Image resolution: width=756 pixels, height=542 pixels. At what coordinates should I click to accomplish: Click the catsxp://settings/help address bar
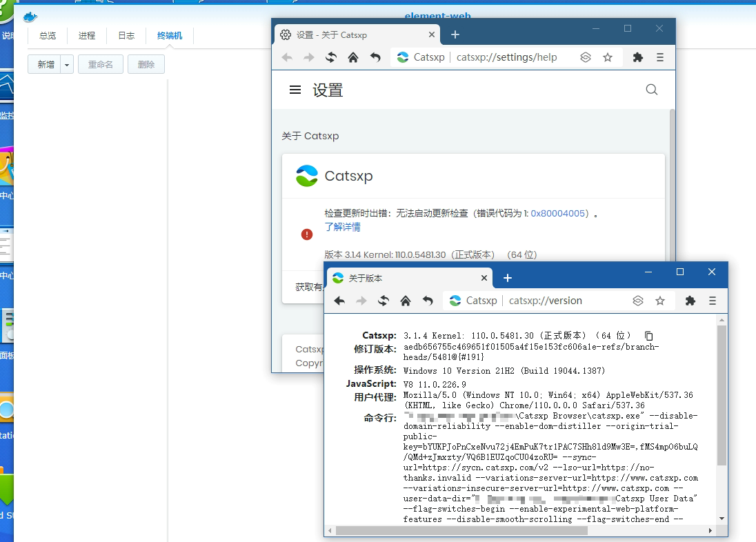click(506, 57)
